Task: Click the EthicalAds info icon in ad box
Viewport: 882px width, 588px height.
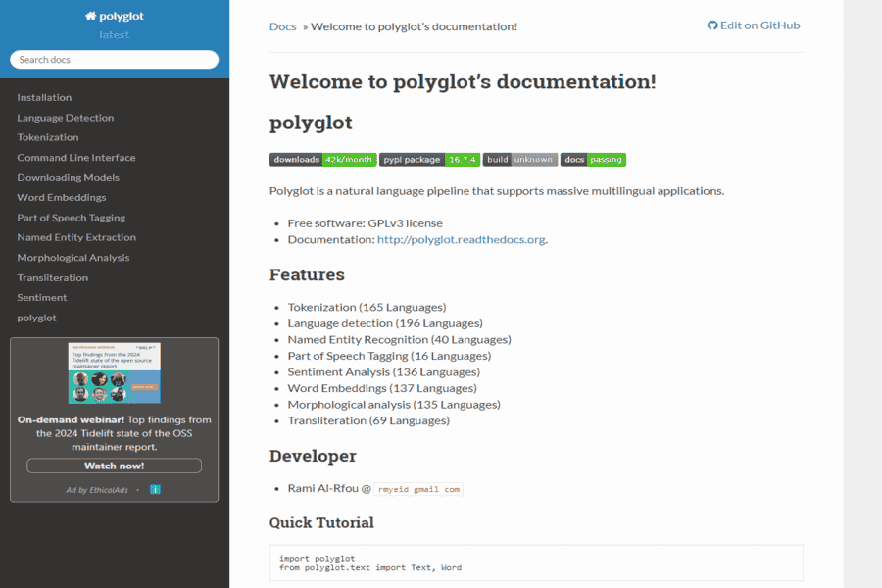Action: [155, 490]
